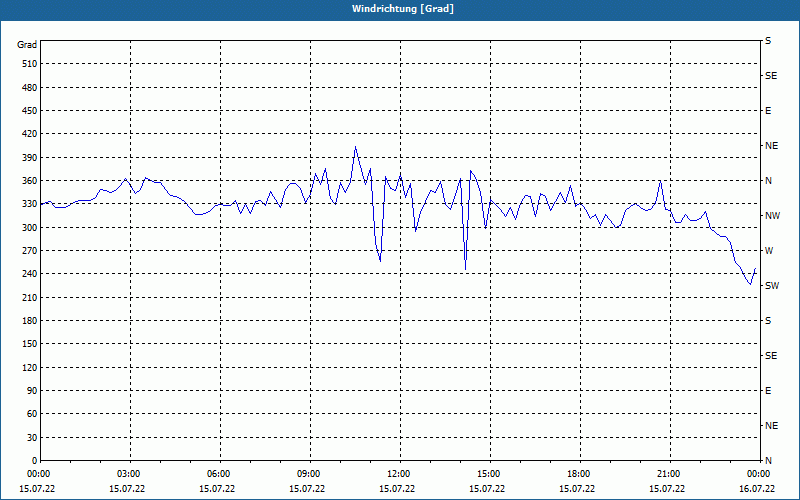Image resolution: width=800 pixels, height=500 pixels.
Task: Click the 60 degree axis label
Action: 32,414
